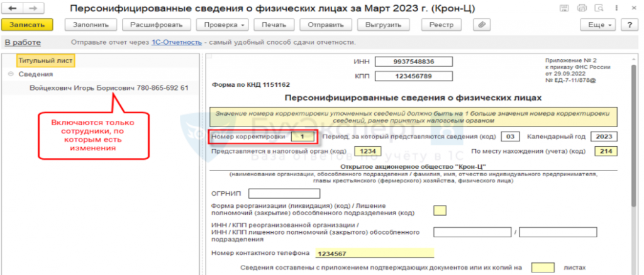Viewport: 644px width, 275px height.
Task: Click the reorganized organization КПП field
Action: (558, 232)
